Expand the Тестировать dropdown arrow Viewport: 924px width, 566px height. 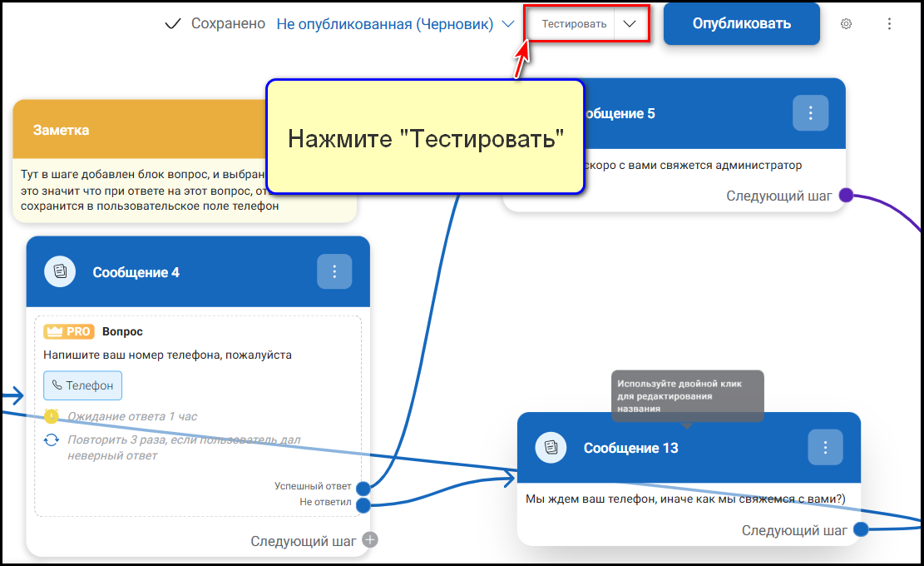tap(630, 24)
